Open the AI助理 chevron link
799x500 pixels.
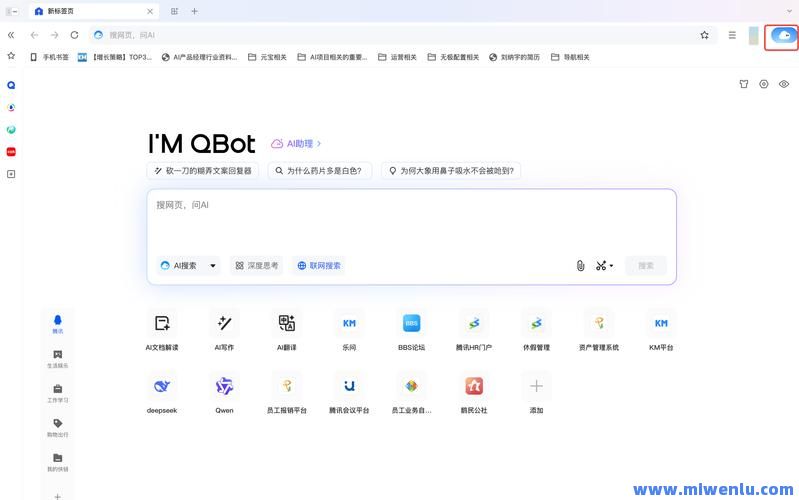tap(296, 144)
